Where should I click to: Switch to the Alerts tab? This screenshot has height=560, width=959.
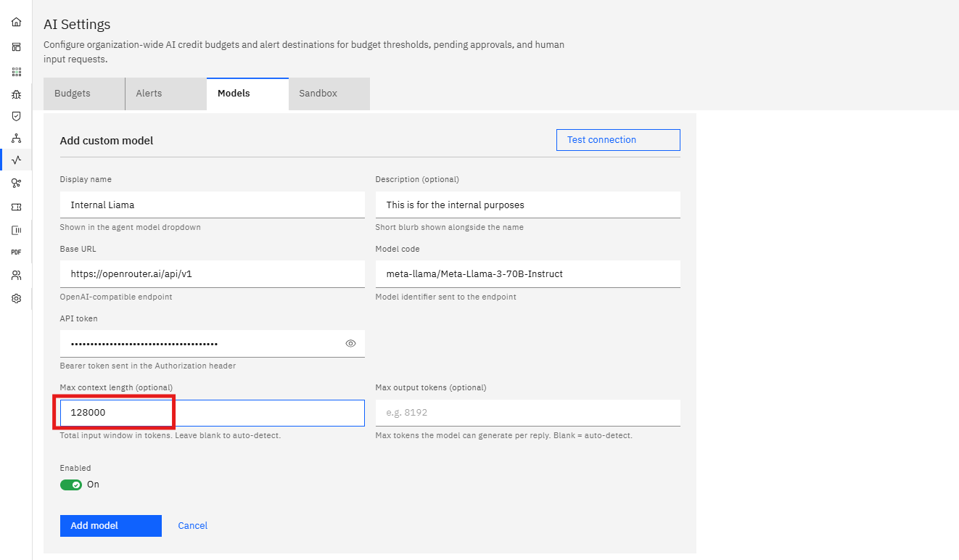(x=166, y=94)
